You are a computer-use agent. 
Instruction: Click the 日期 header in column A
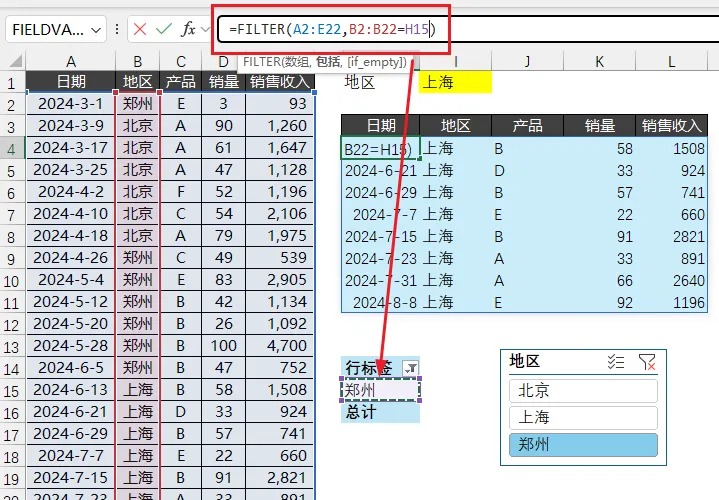point(71,82)
